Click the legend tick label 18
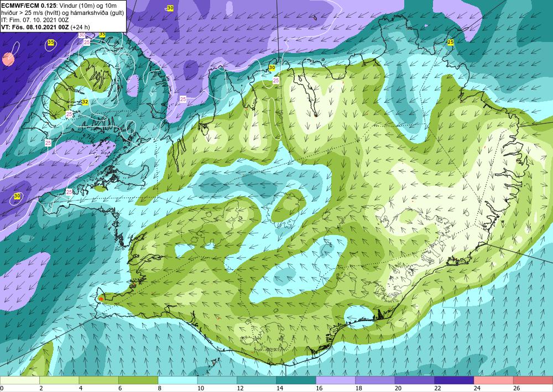The height and width of the screenshot is (392, 553). click(x=358, y=388)
